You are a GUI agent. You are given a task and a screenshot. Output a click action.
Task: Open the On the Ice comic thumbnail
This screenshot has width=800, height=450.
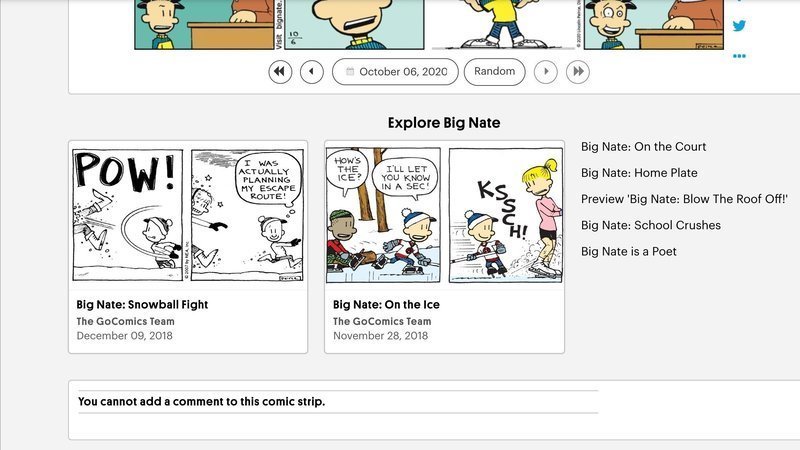pos(444,215)
